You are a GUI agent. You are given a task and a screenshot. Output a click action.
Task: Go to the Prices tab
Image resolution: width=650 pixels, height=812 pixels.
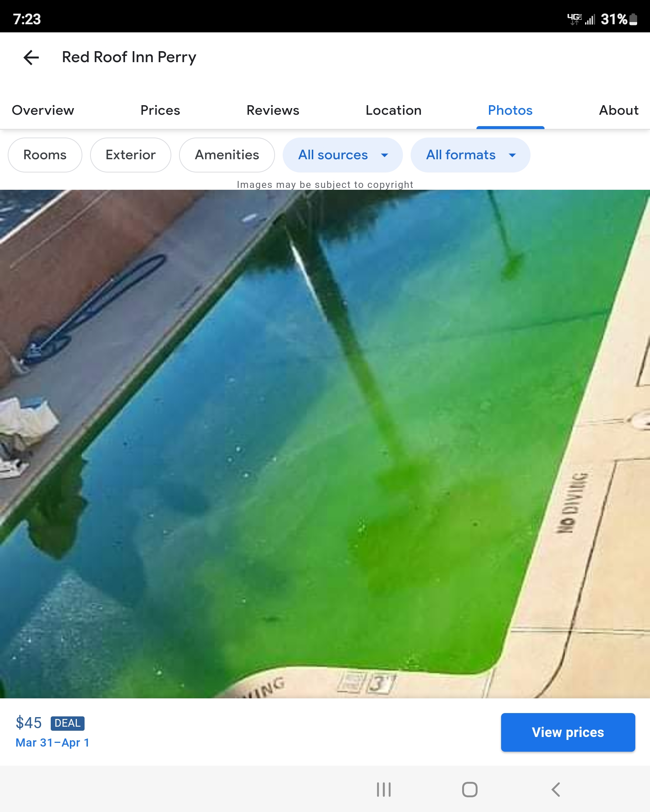(160, 110)
